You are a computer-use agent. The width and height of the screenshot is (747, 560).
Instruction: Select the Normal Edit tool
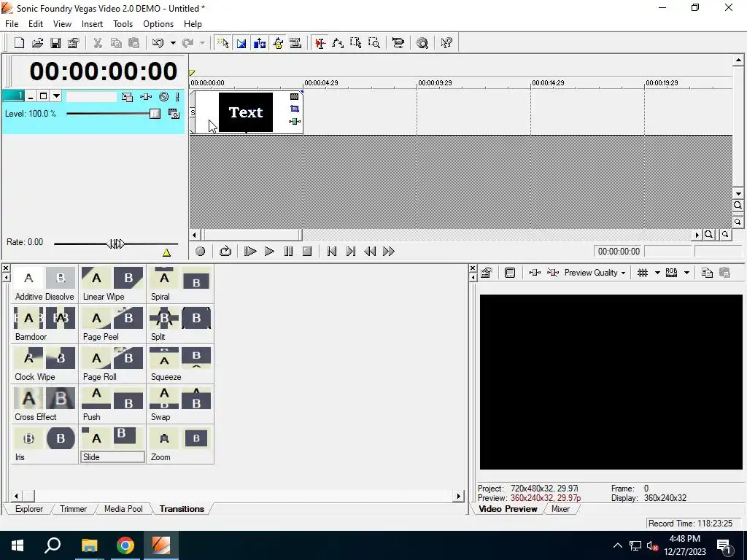320,43
